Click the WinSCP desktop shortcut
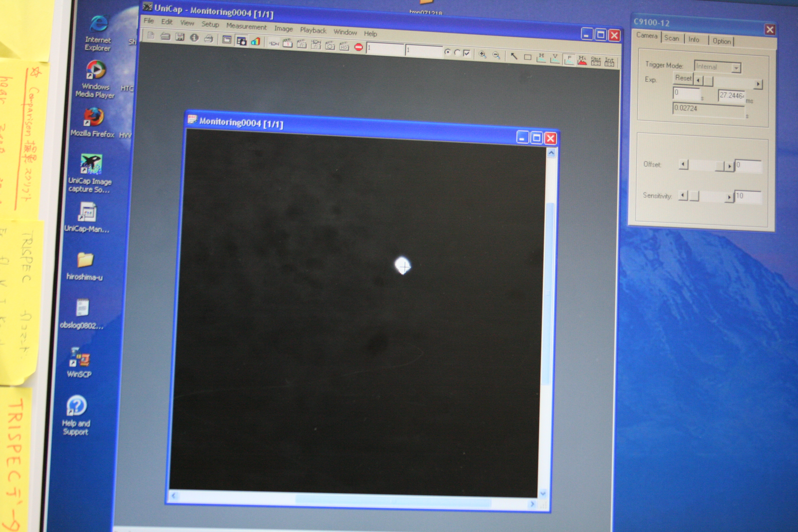798x532 pixels. [x=80, y=362]
